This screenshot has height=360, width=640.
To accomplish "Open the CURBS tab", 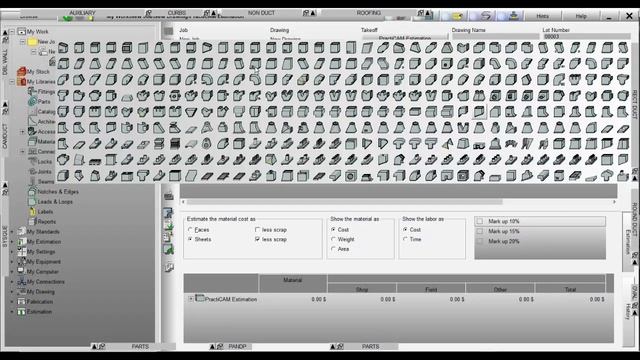I will [176, 13].
